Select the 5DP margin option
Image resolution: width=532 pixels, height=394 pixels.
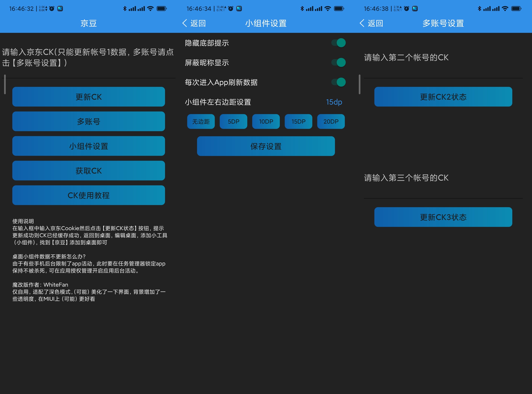(233, 121)
